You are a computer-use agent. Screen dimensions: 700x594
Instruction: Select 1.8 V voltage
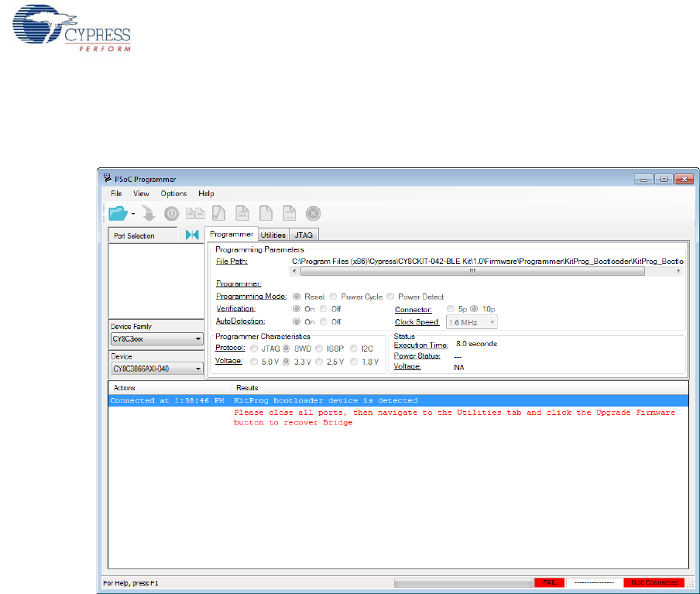pos(354,362)
